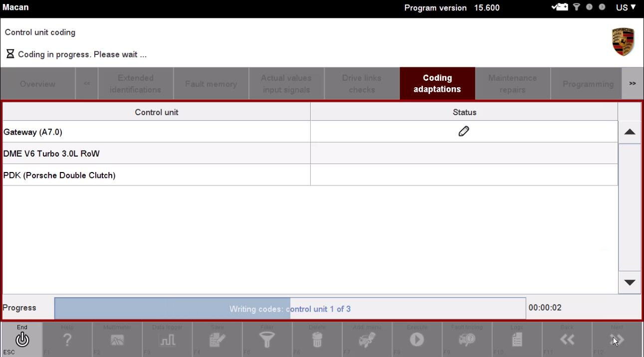Click the scroll up arrow of the table

(630, 132)
